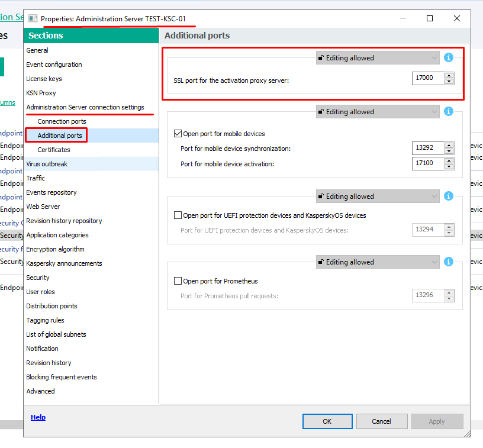The height and width of the screenshot is (448, 483).
Task: Click the Properties window title icon
Action: pyautogui.click(x=33, y=18)
